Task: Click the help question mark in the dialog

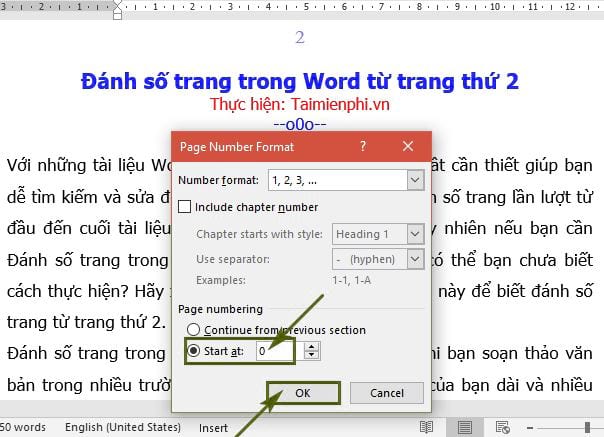Action: coord(362,146)
